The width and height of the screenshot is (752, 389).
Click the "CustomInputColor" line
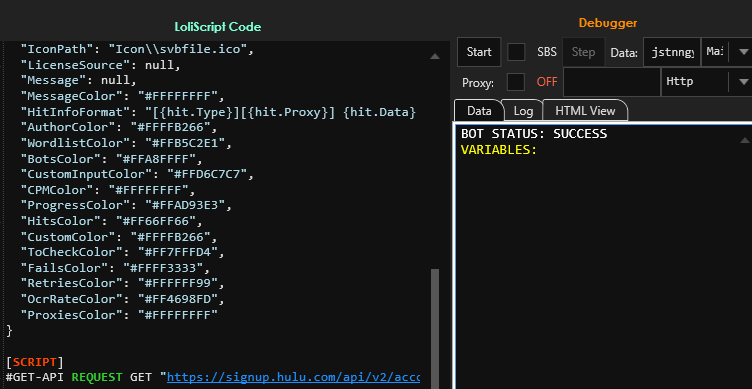pyautogui.click(x=137, y=174)
